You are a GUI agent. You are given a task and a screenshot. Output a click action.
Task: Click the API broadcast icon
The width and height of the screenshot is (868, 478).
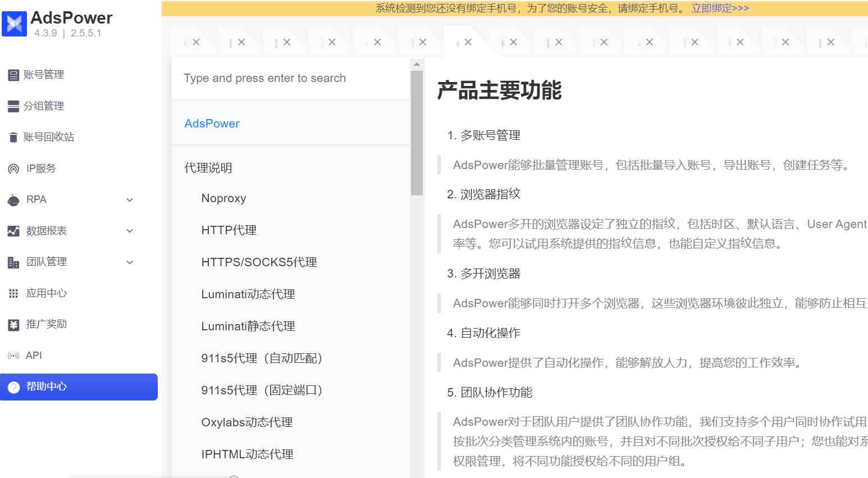click(13, 356)
